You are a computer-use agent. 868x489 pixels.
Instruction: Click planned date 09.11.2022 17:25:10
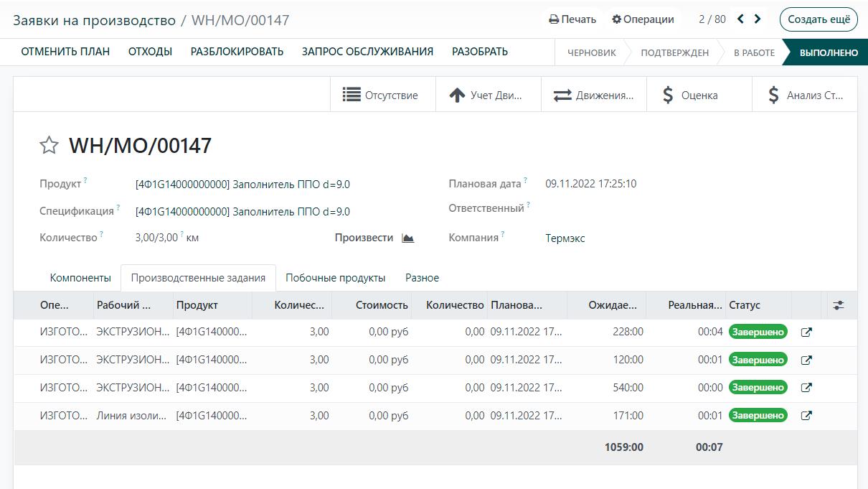coord(591,184)
